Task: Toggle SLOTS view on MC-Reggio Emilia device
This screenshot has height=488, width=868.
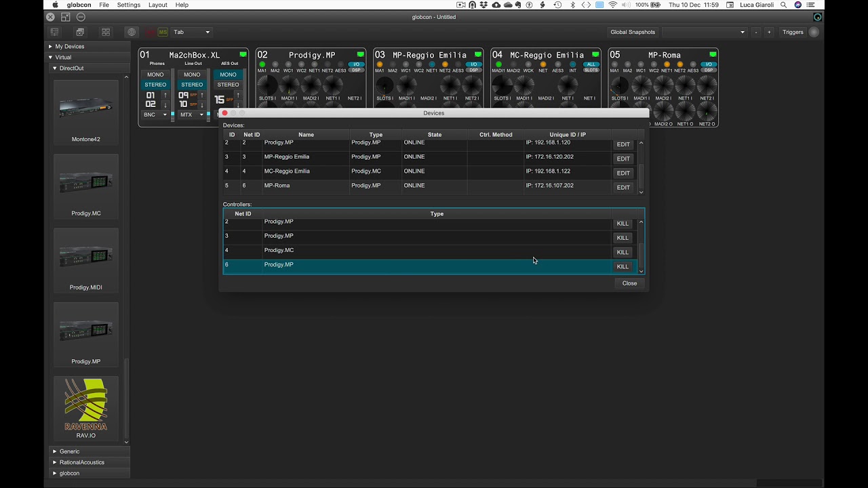Action: [x=591, y=70]
